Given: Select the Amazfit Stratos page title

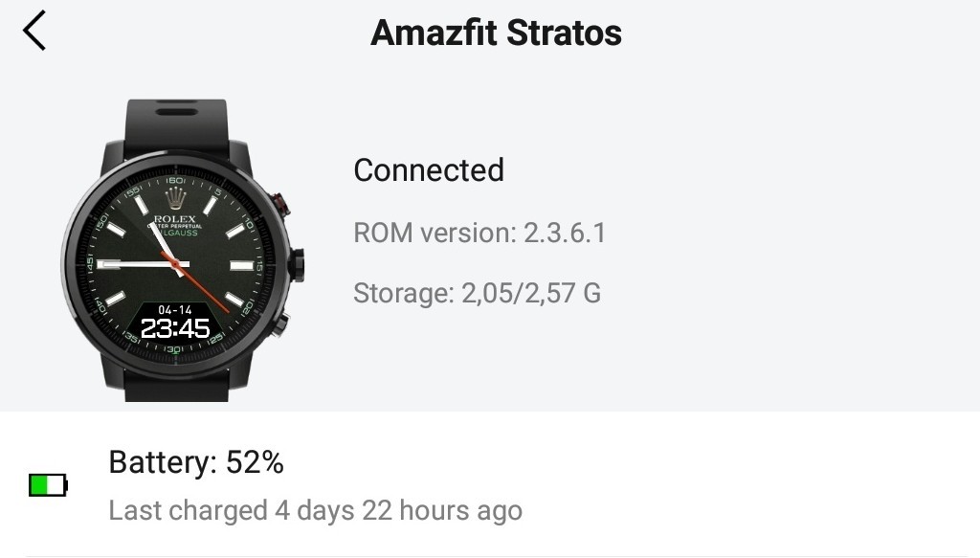Looking at the screenshot, I should 496,33.
